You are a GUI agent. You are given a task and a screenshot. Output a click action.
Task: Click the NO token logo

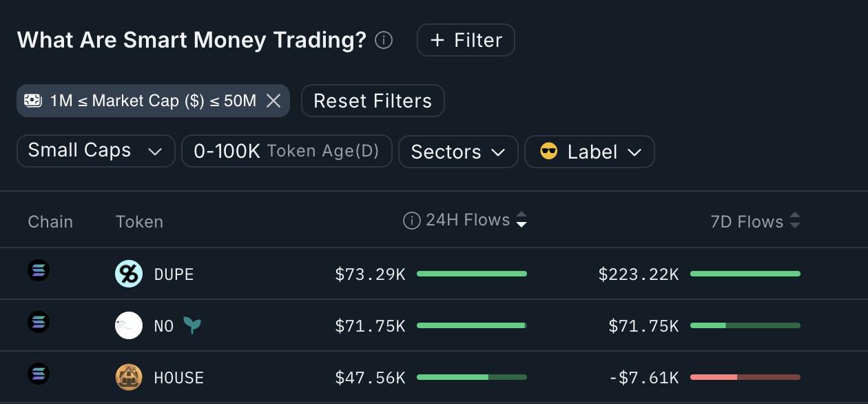tap(129, 325)
